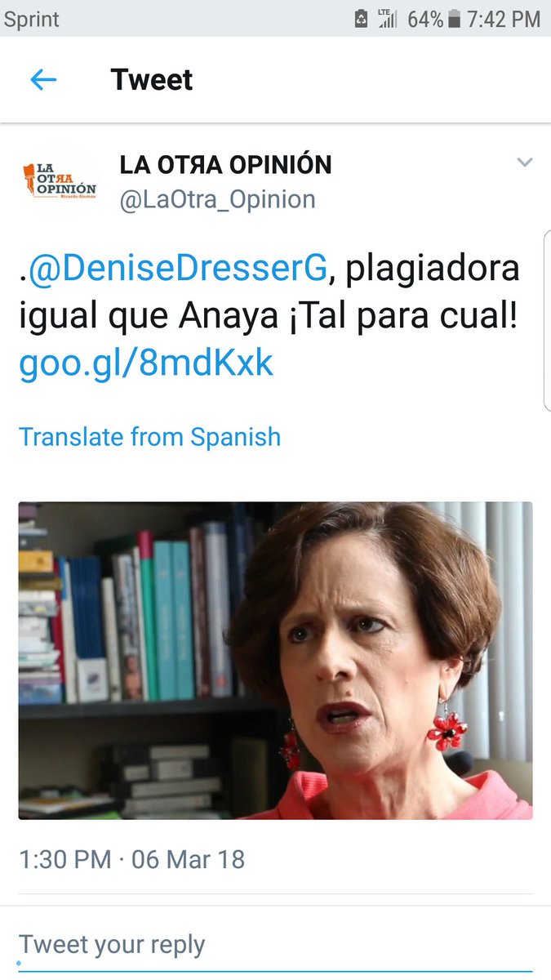Pull the edge panel handle on the right
This screenshot has height=980, width=551.
coord(547,320)
